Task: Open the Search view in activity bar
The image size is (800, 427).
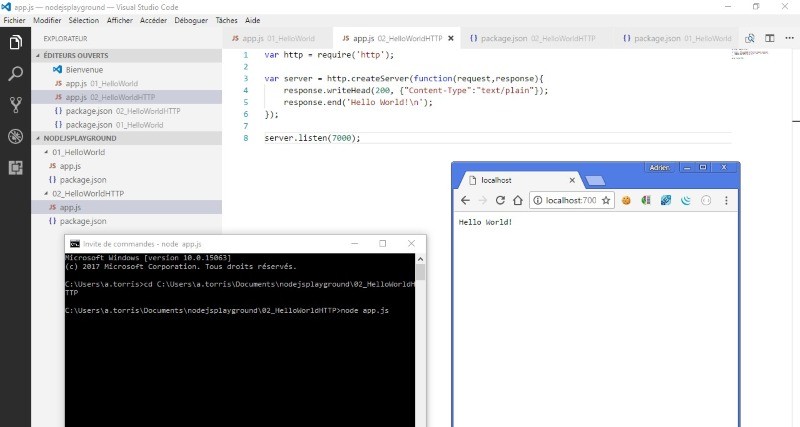Action: coord(15,73)
